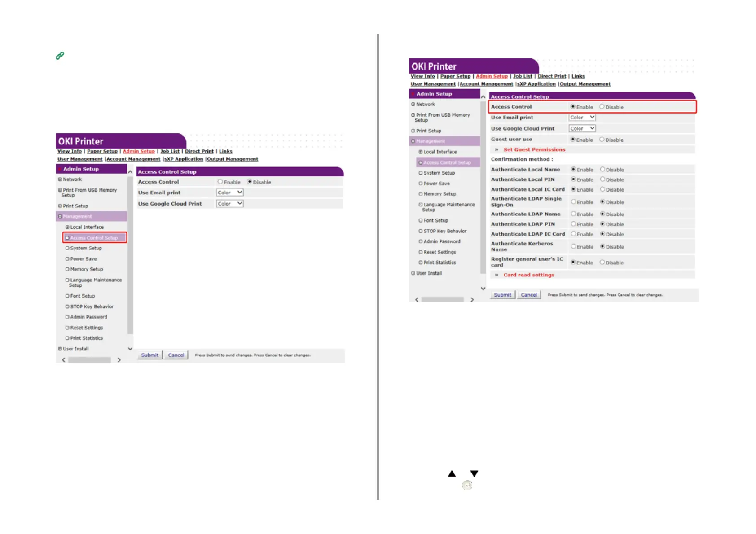Click sidebar scroll-down arrow in right page
This screenshot has width=756, height=534.
pyautogui.click(x=483, y=289)
